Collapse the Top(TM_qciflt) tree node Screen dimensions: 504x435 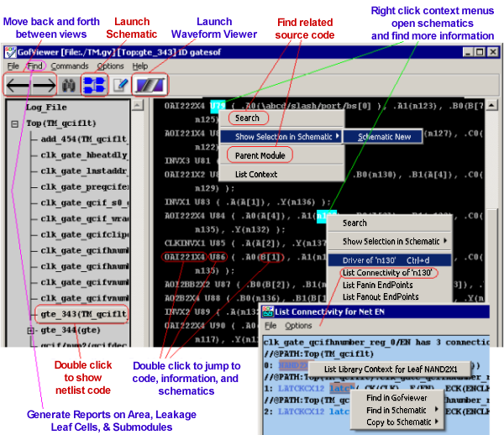(x=14, y=123)
